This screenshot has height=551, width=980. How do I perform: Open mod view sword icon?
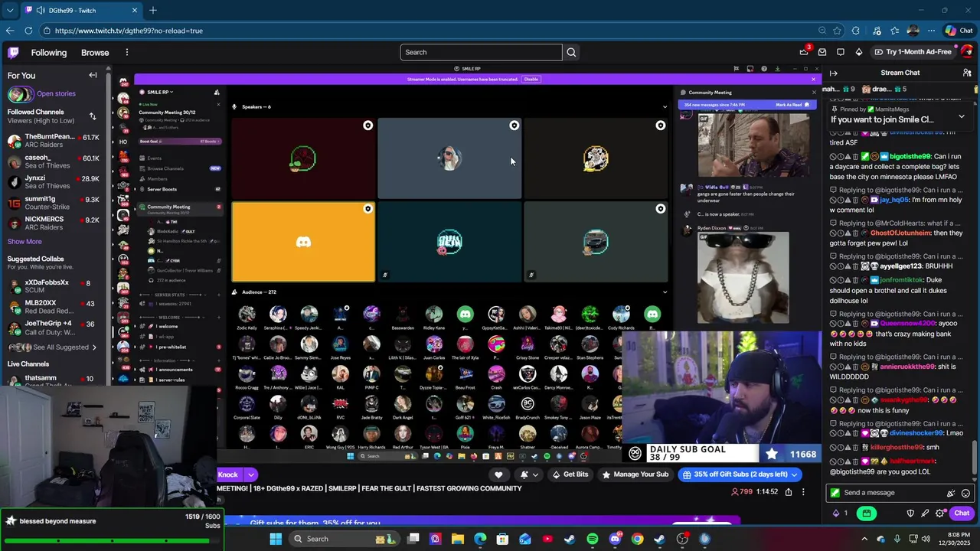pos(925,514)
